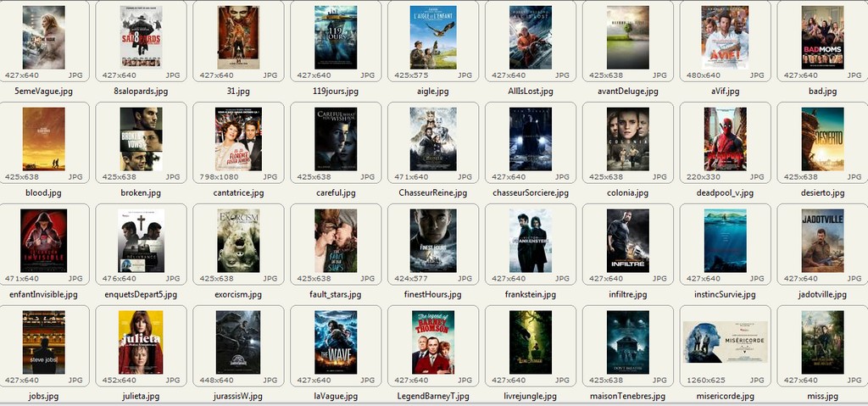Click the file name enfantInvisible.jpg
The image size is (868, 406).
coord(44,295)
